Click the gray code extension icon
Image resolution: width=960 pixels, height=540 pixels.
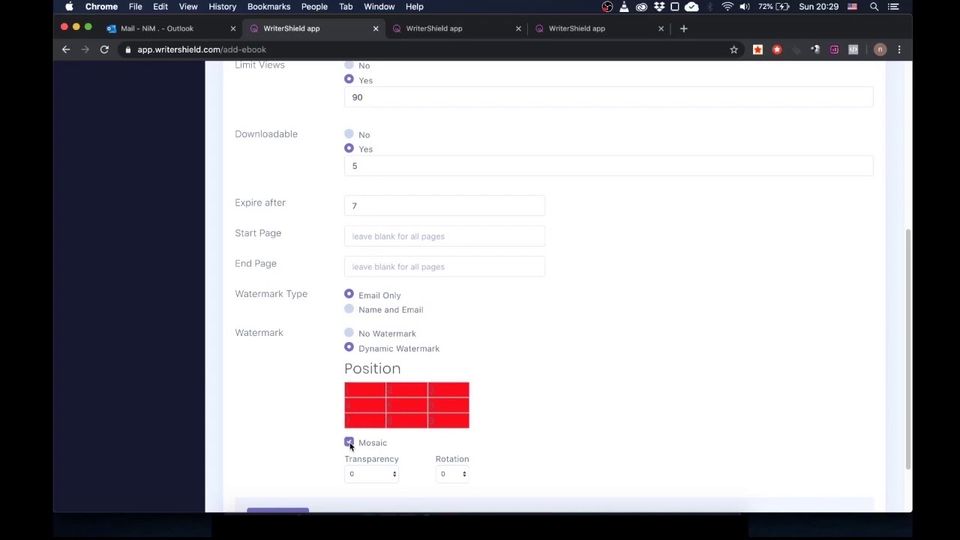point(853,50)
